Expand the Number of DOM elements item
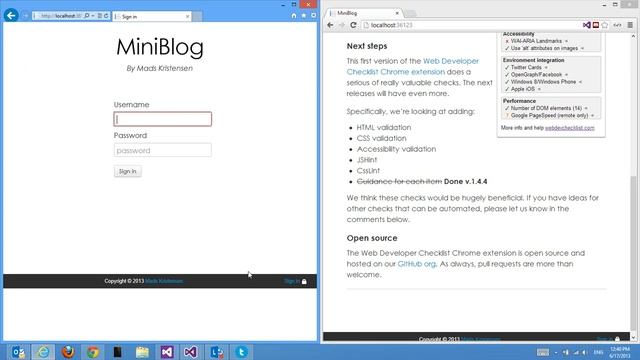 pyautogui.click(x=586, y=109)
